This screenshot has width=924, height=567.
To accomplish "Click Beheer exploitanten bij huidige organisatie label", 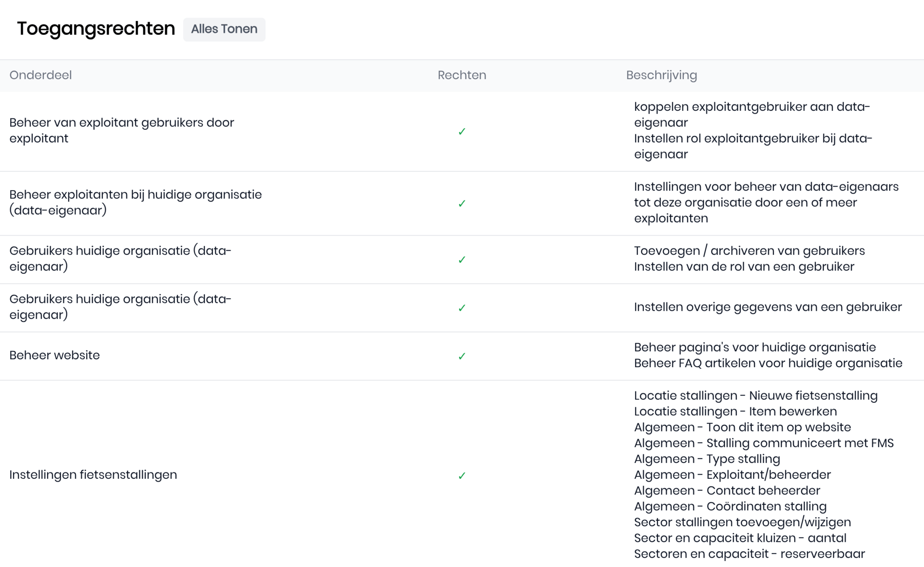I will (x=135, y=202).
